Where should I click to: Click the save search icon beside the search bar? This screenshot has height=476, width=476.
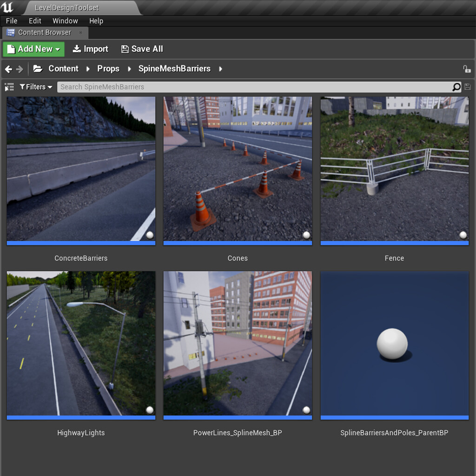(468, 87)
